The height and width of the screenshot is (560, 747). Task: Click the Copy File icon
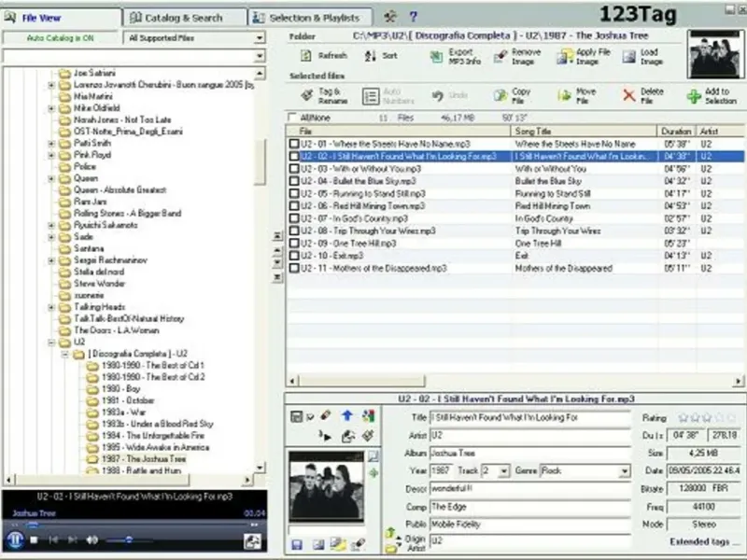tap(500, 95)
